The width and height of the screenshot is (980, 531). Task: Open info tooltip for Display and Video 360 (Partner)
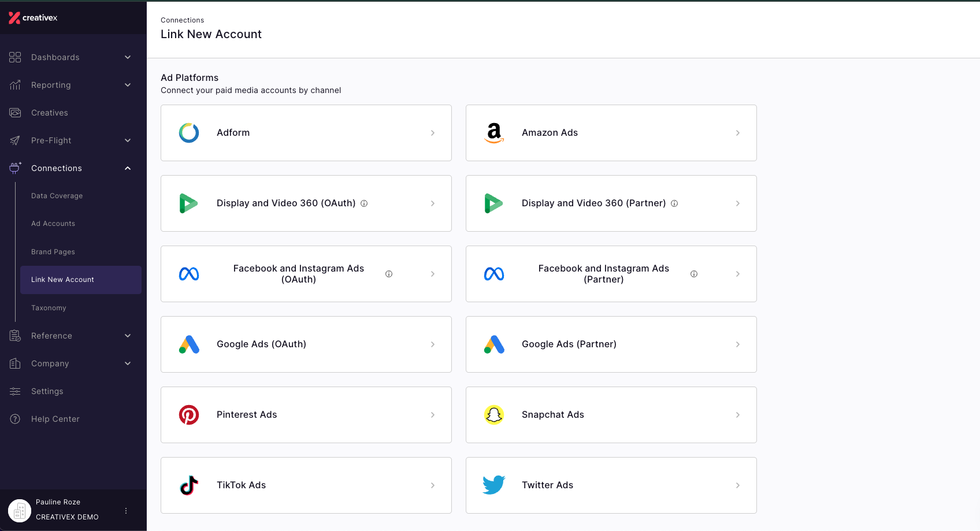point(674,203)
